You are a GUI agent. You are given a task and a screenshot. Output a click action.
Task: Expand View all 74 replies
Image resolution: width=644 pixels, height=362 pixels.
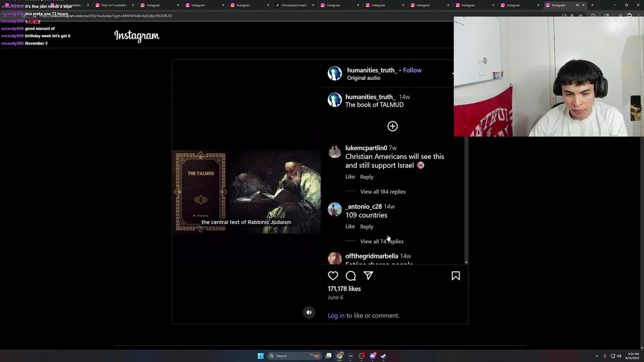click(x=382, y=241)
